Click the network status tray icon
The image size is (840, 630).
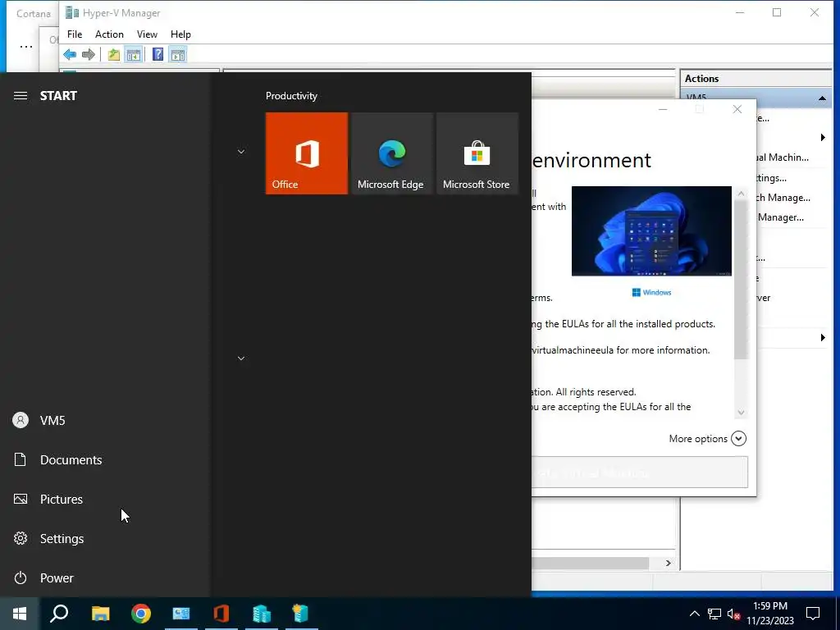714,614
